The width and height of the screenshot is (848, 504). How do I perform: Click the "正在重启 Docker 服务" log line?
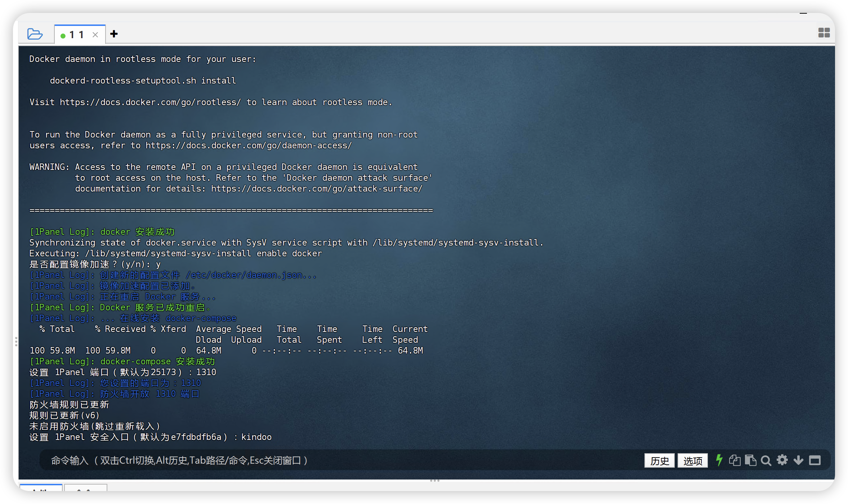pyautogui.click(x=122, y=297)
